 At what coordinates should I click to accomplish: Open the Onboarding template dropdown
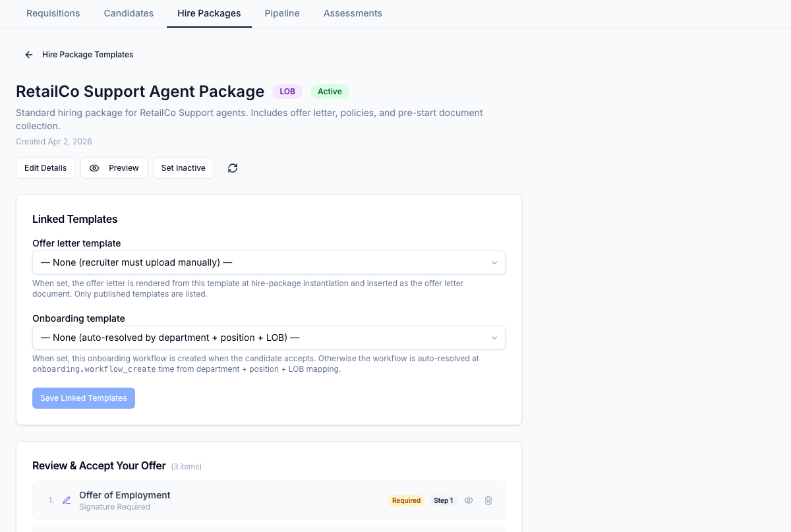[x=269, y=338]
